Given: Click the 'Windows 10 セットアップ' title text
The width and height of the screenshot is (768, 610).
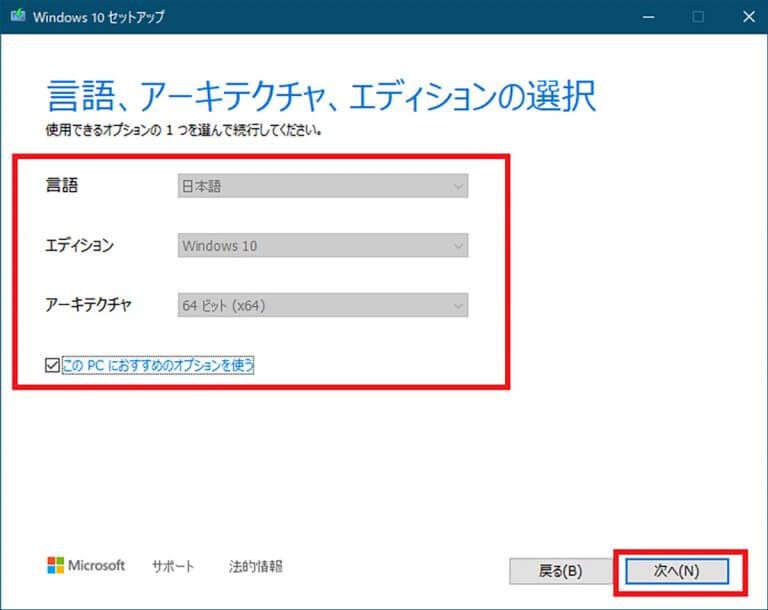Looking at the screenshot, I should pyautogui.click(x=99, y=17).
